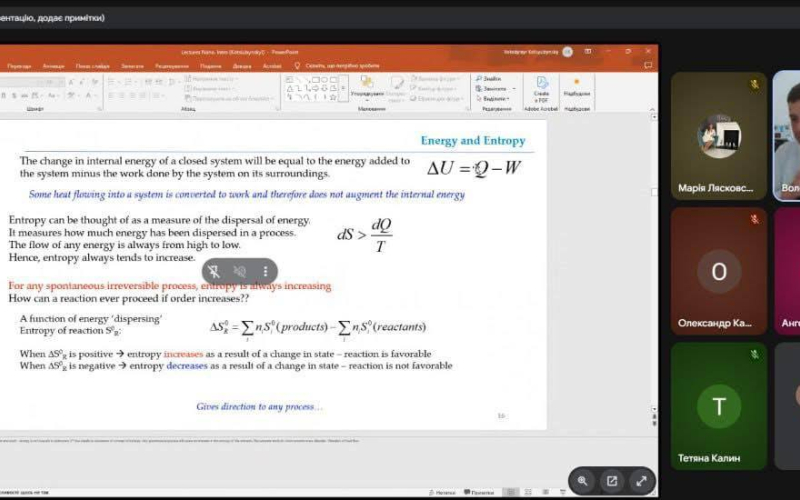
Task: Click the entropy of reaction summation formula
Action: click(x=318, y=329)
